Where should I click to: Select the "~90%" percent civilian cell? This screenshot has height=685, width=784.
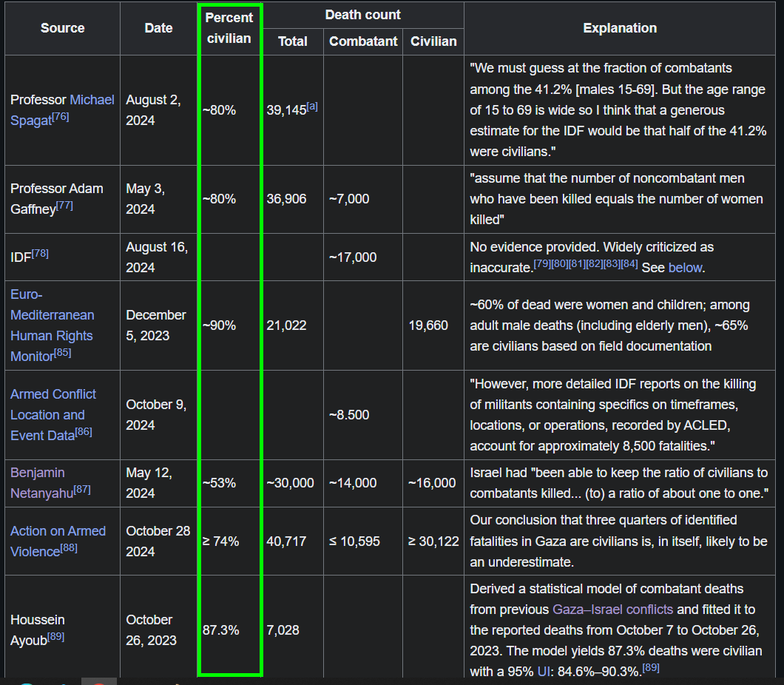coord(229,325)
